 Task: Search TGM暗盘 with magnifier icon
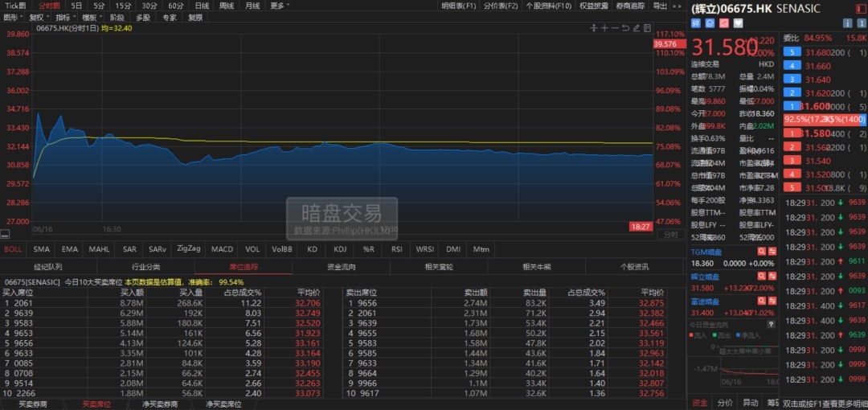click(762, 252)
